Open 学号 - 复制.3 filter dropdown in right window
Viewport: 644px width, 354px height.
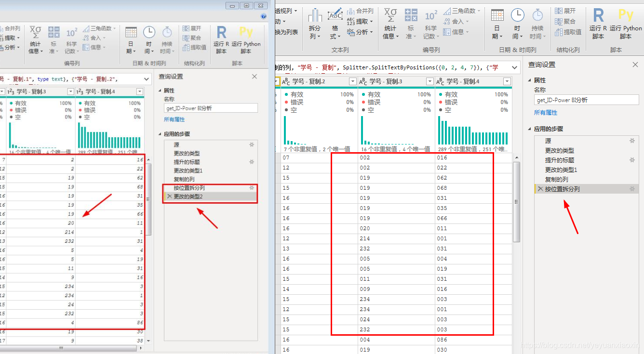pos(429,81)
